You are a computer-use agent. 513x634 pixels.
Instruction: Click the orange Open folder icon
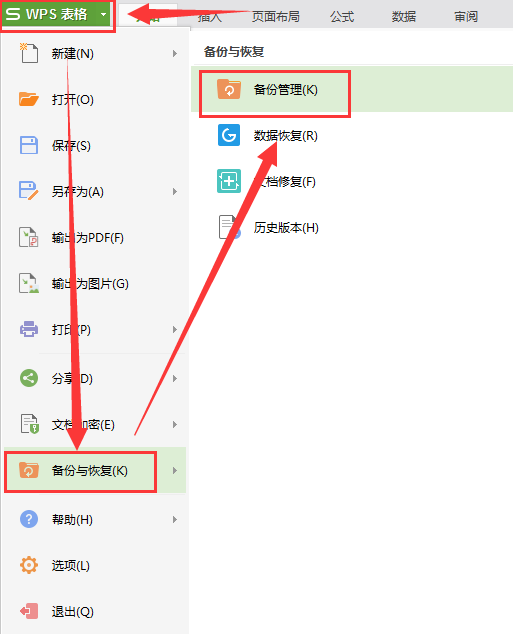click(29, 99)
